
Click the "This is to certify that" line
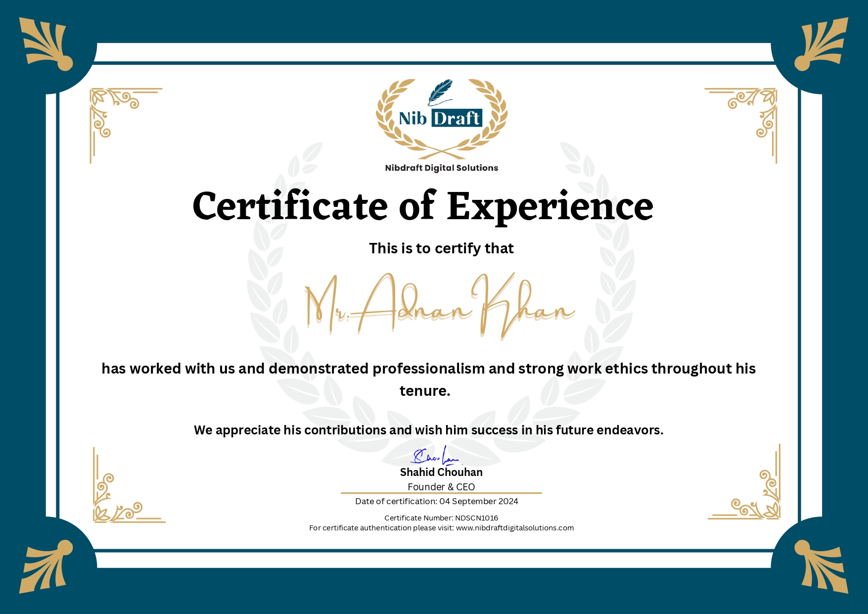441,248
